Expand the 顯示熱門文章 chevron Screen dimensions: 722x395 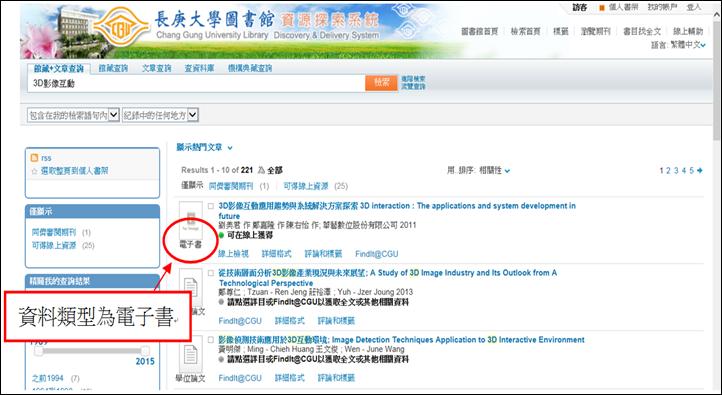(230, 148)
